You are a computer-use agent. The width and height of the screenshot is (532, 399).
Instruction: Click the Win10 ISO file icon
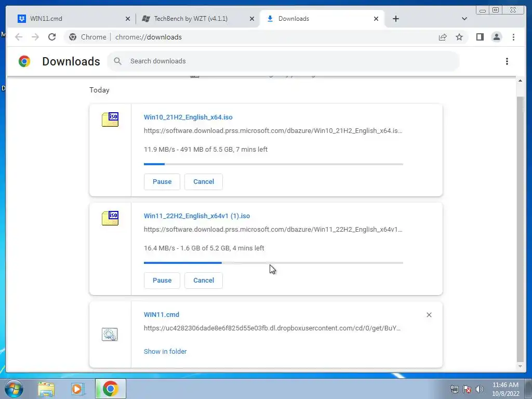click(110, 119)
